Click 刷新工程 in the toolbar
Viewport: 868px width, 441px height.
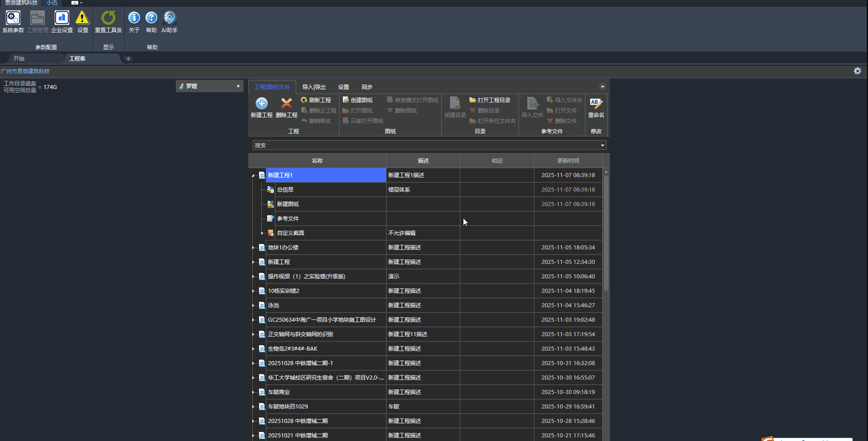click(316, 100)
